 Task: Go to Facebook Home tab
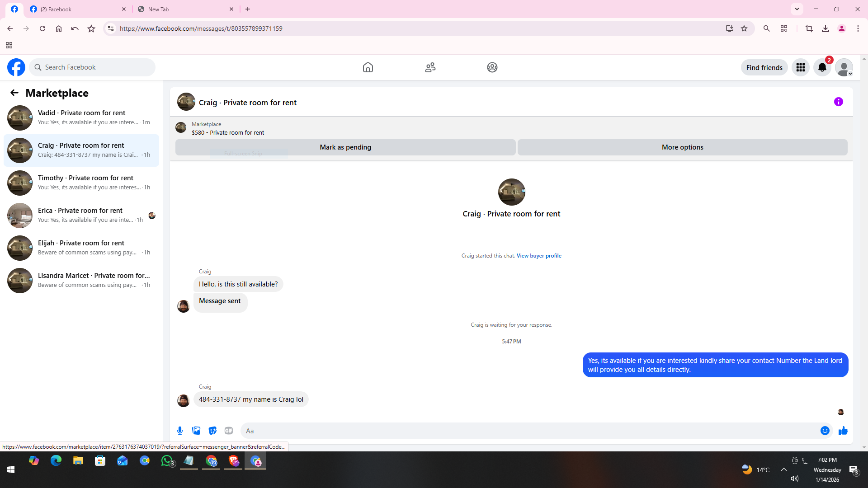(368, 67)
